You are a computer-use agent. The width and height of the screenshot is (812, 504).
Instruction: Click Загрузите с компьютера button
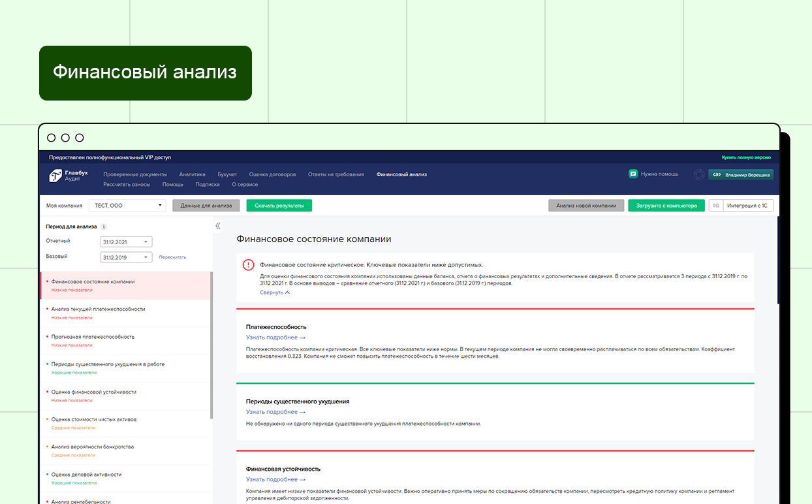[666, 206]
